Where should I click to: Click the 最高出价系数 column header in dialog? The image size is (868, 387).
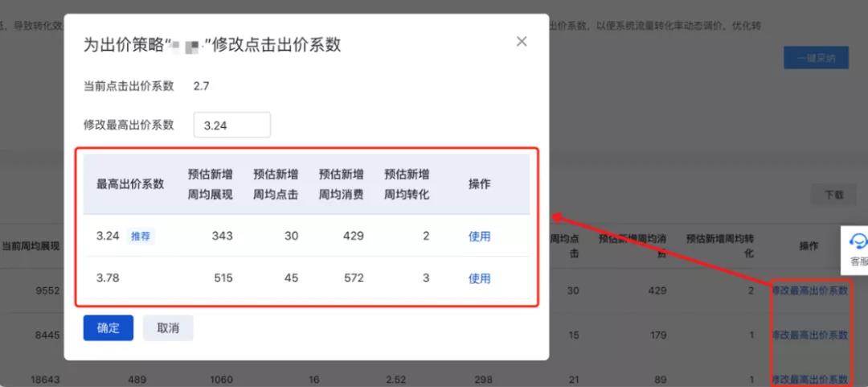point(130,183)
